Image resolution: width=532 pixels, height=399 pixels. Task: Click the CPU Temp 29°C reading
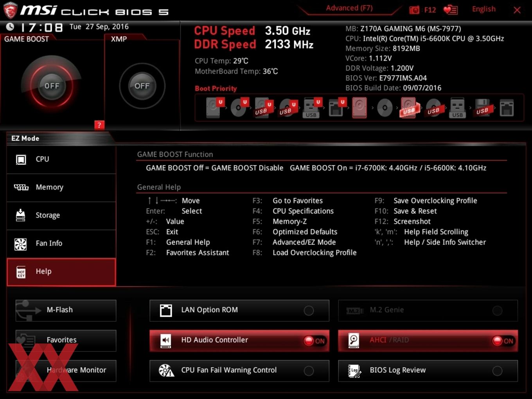point(221,61)
